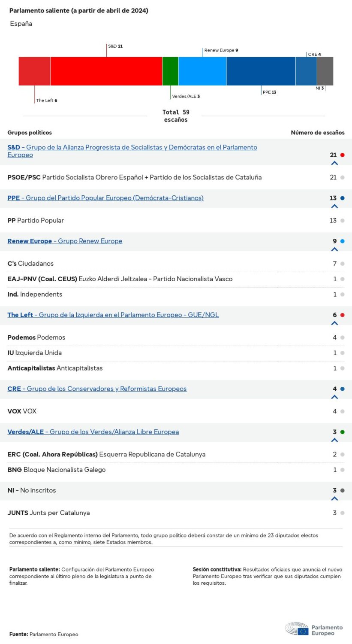The width and height of the screenshot is (352, 644).
Task: Open the Verdes/ALE group link
Action: coord(93,432)
